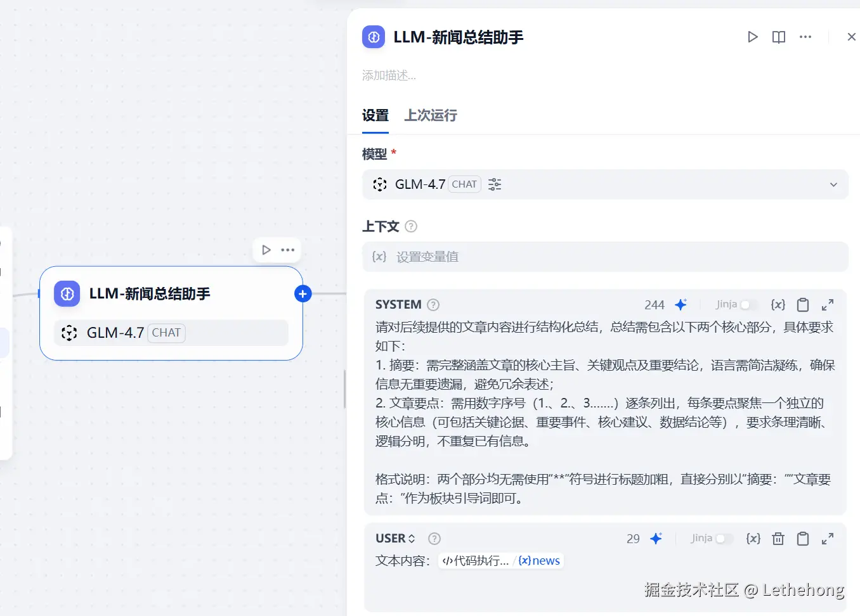Copy the USER prompt text
860x616 pixels.
coord(803,539)
